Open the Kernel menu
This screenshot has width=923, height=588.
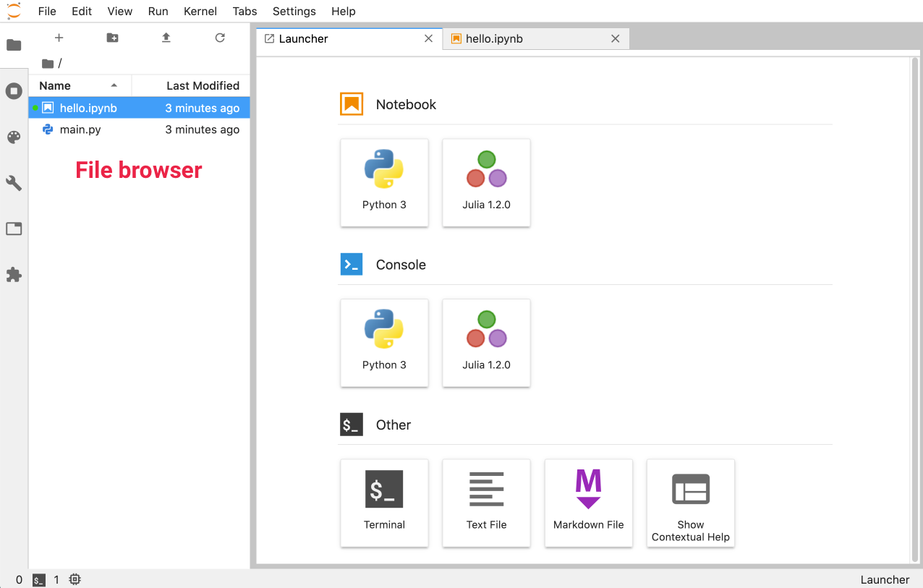click(200, 11)
